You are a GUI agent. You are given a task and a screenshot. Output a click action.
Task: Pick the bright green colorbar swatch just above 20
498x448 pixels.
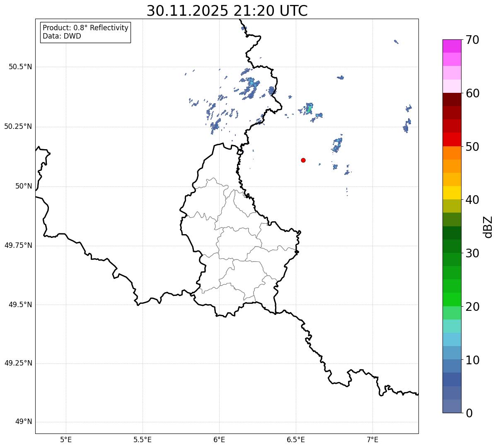[452, 299]
